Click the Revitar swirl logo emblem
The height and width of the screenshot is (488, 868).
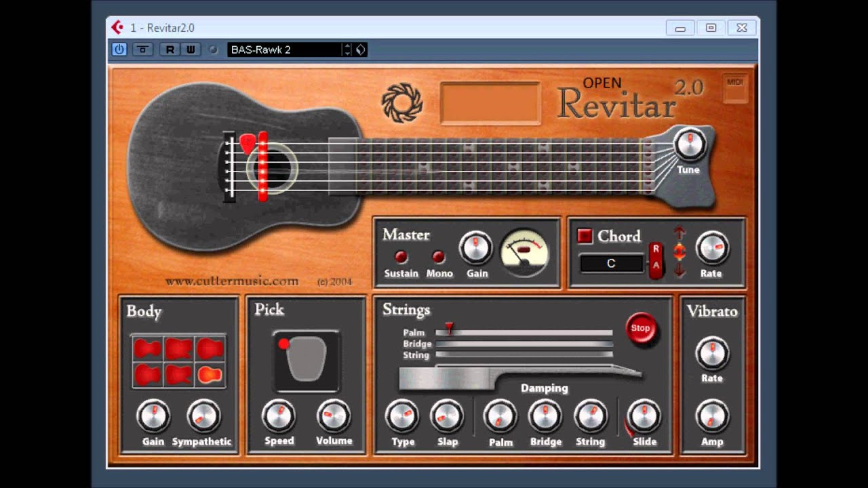click(x=402, y=103)
